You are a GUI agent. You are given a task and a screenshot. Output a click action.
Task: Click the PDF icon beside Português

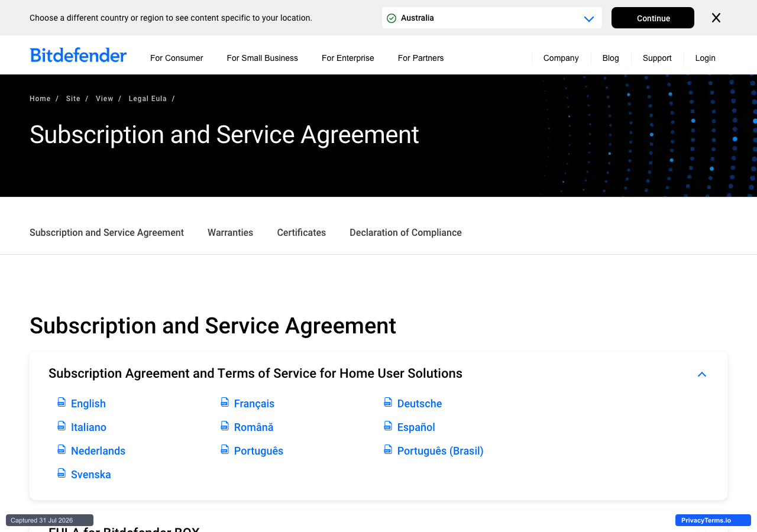coord(225,450)
